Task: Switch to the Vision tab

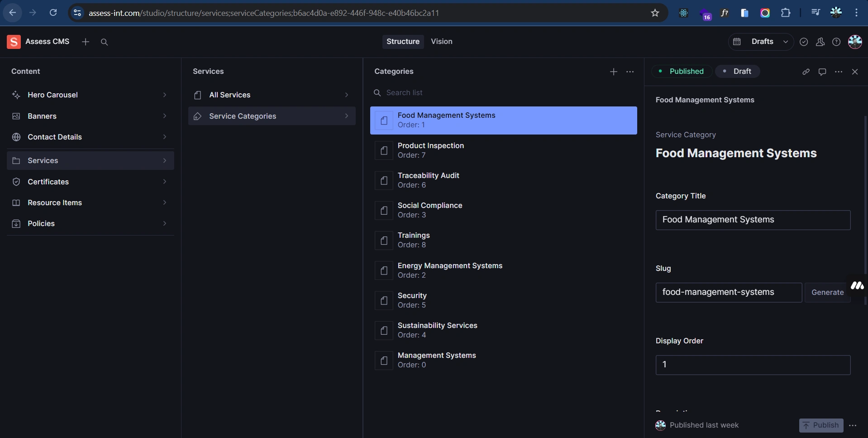Action: [x=441, y=41]
